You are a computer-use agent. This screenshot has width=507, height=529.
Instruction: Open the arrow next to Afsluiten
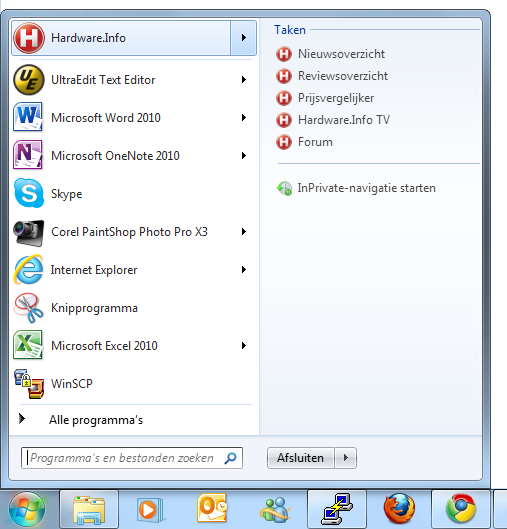pos(345,458)
